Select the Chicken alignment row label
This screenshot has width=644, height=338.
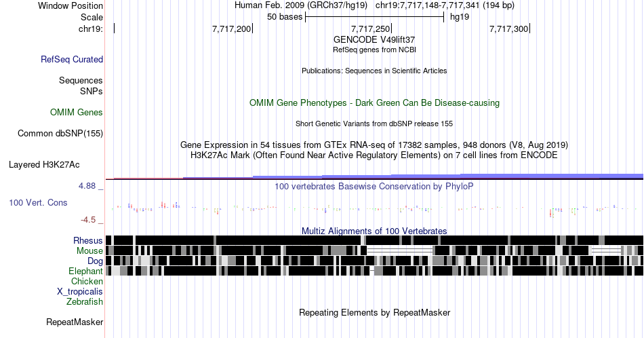[x=87, y=281]
